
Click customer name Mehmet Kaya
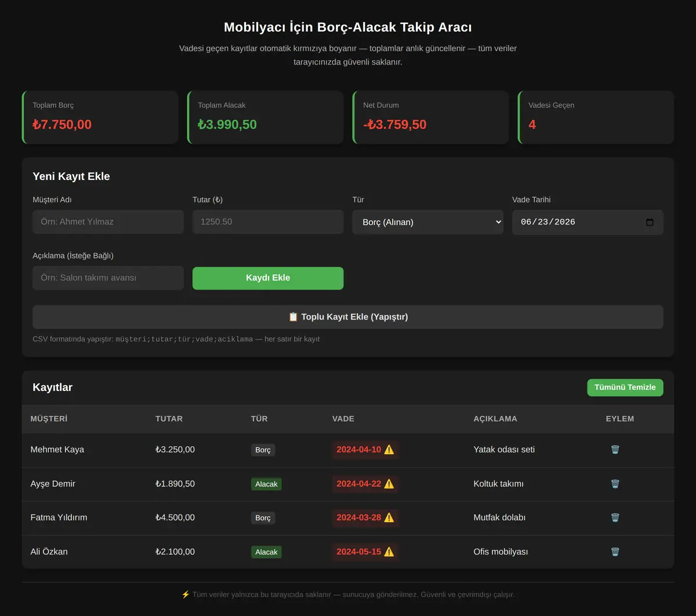tap(57, 450)
